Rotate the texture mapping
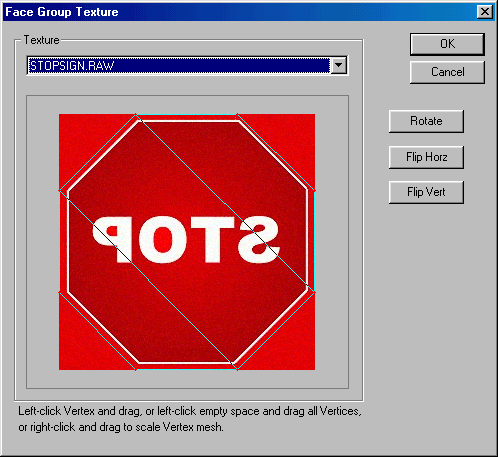Image resolution: width=498 pixels, height=457 pixels. tap(426, 121)
